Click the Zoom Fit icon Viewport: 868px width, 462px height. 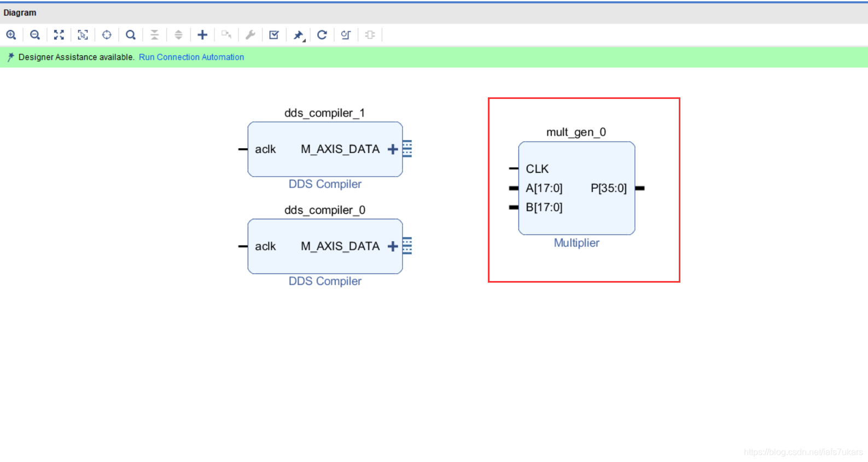coord(59,35)
